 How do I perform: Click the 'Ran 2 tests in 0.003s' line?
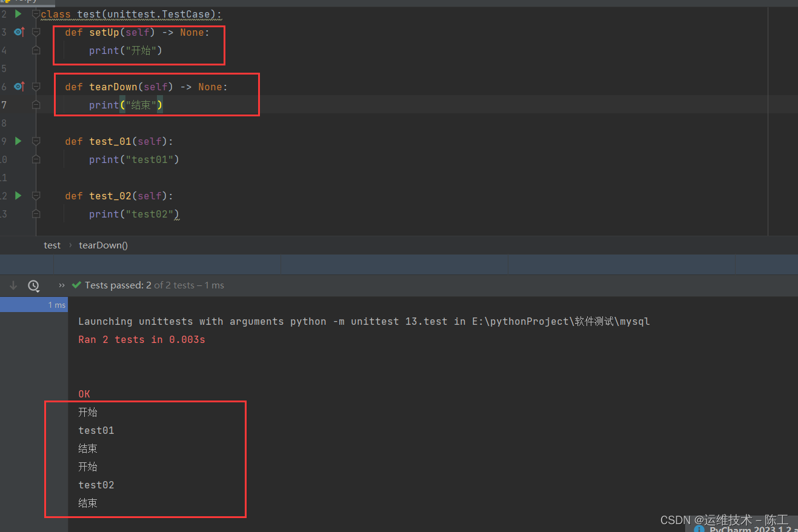[x=142, y=340]
